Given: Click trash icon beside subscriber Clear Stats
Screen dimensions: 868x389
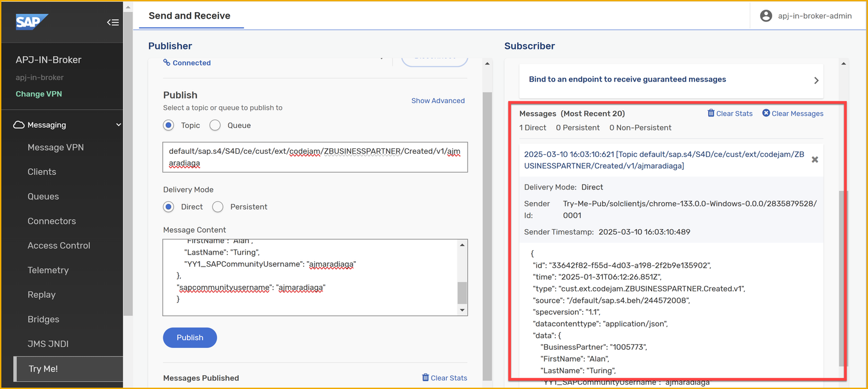Looking at the screenshot, I should pyautogui.click(x=711, y=113).
